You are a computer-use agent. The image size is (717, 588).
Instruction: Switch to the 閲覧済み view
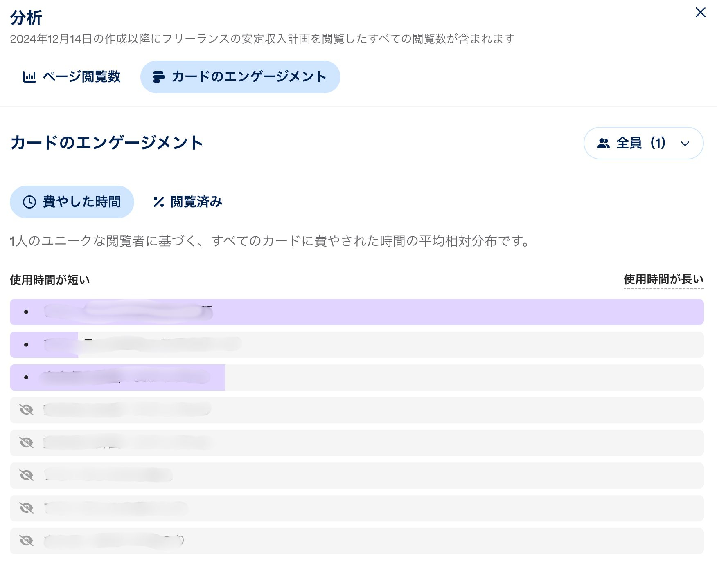pyautogui.click(x=187, y=202)
